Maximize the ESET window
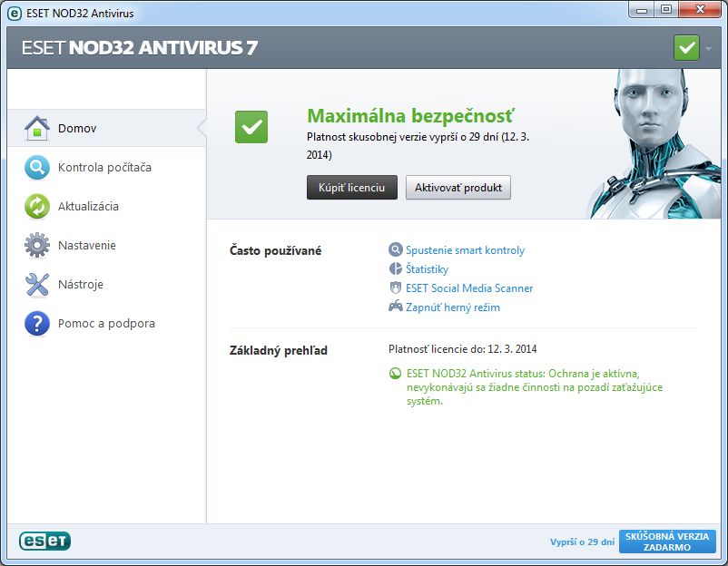 [x=666, y=10]
